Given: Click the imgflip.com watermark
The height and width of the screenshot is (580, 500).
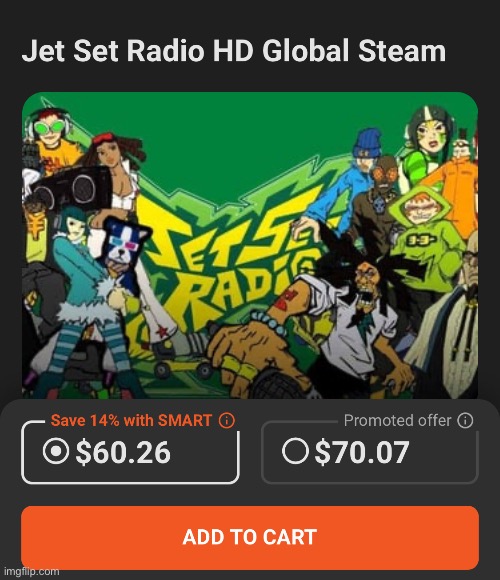Looking at the screenshot, I should (x=31, y=571).
